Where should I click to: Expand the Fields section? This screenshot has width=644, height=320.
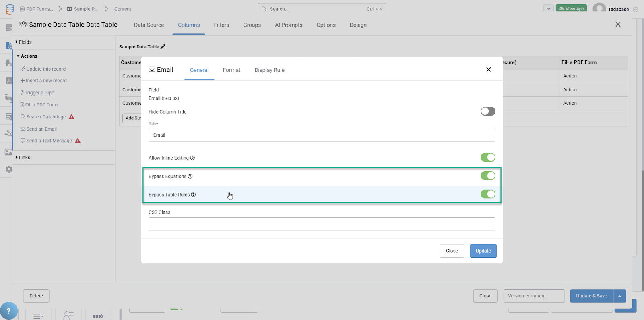[23, 42]
